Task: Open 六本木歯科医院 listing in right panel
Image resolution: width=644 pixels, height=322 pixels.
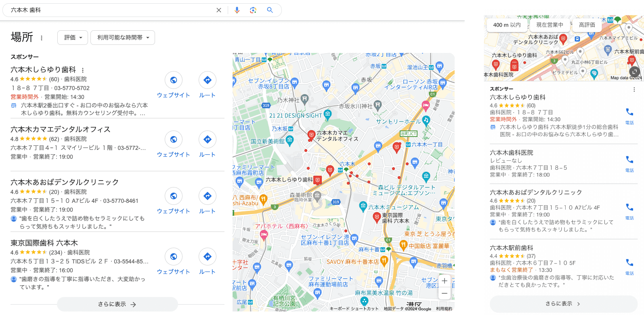Action: (512, 153)
